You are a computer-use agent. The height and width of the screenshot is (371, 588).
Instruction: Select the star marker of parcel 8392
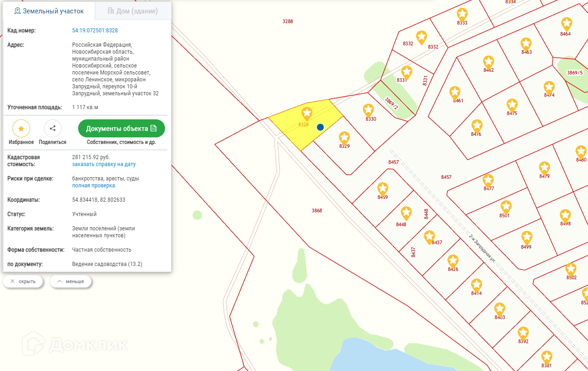(x=523, y=333)
